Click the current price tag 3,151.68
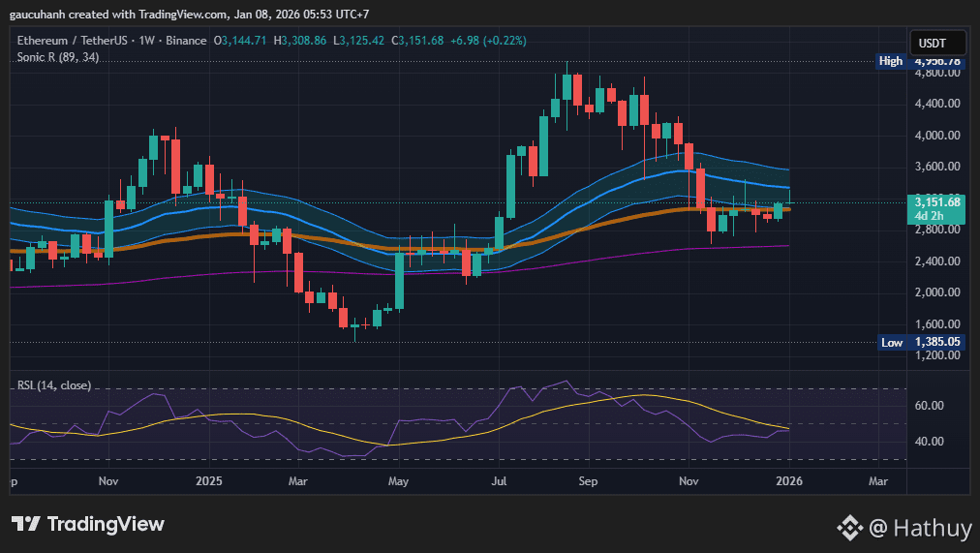This screenshot has height=553, width=980. [x=937, y=202]
